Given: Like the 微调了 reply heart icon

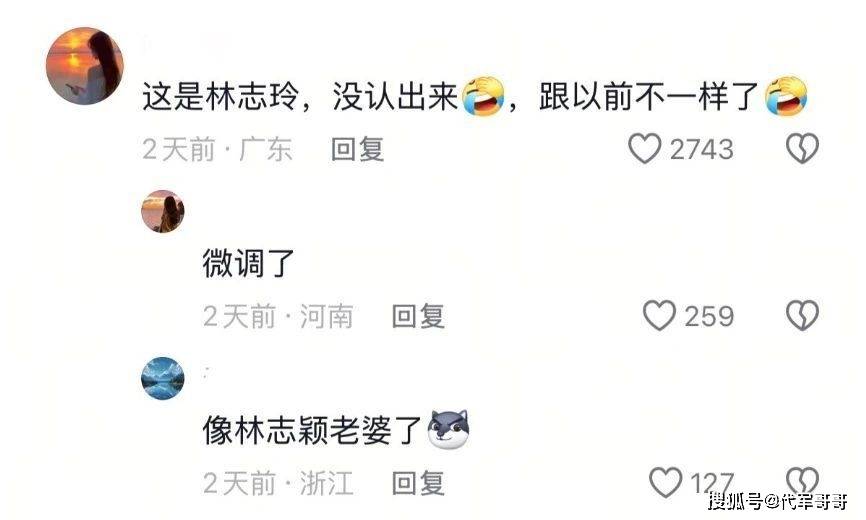Looking at the screenshot, I should point(659,316).
